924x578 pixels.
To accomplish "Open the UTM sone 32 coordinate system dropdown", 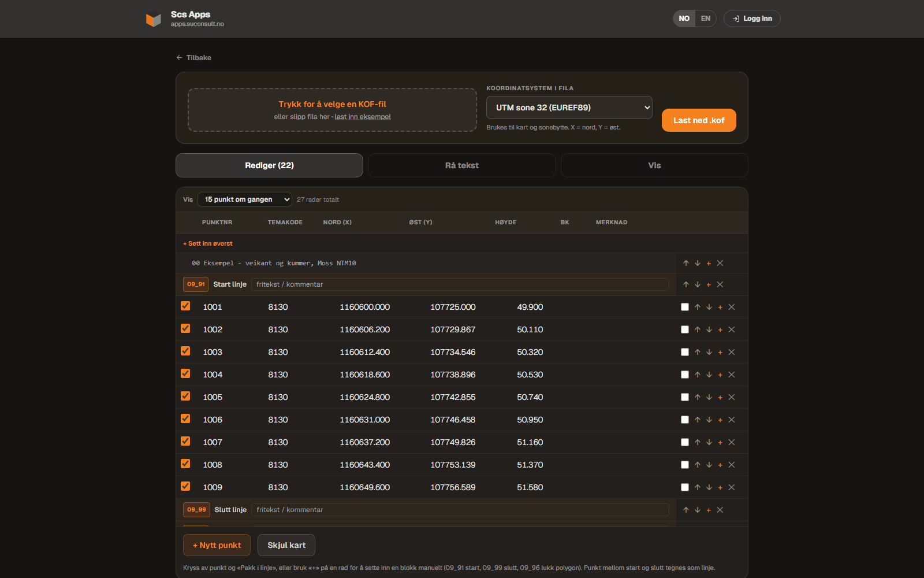I will [569, 108].
